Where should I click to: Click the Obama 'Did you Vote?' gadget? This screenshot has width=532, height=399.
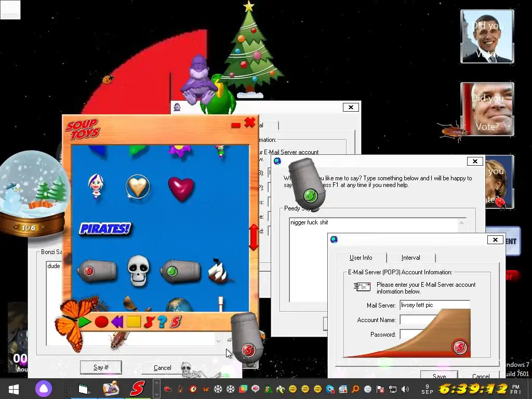(x=487, y=36)
